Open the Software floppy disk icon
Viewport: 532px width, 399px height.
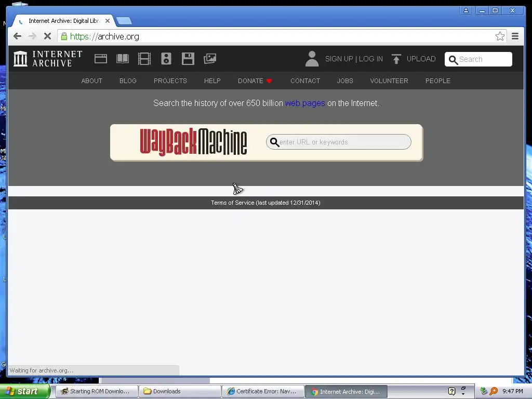click(188, 59)
